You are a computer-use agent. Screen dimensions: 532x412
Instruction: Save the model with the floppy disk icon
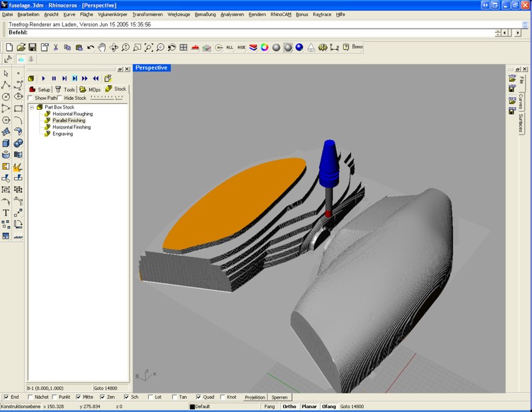(x=32, y=47)
